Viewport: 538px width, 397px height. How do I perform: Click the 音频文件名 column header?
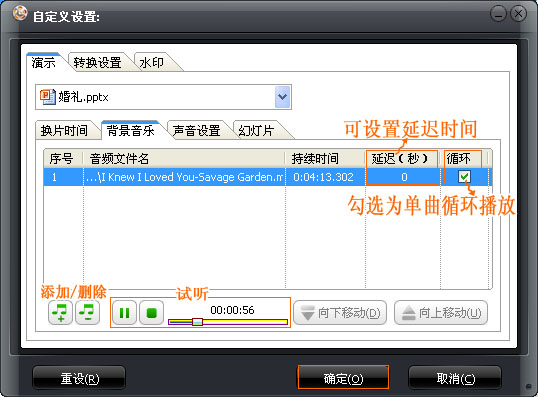point(184,159)
